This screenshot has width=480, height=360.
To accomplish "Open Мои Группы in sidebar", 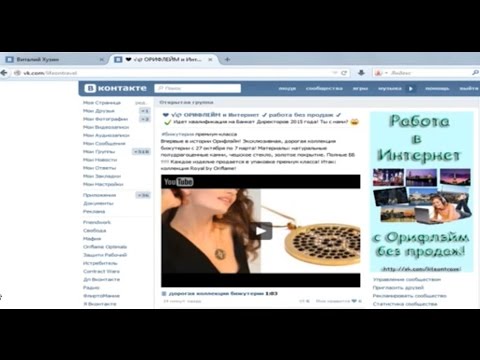I will [x=99, y=152].
